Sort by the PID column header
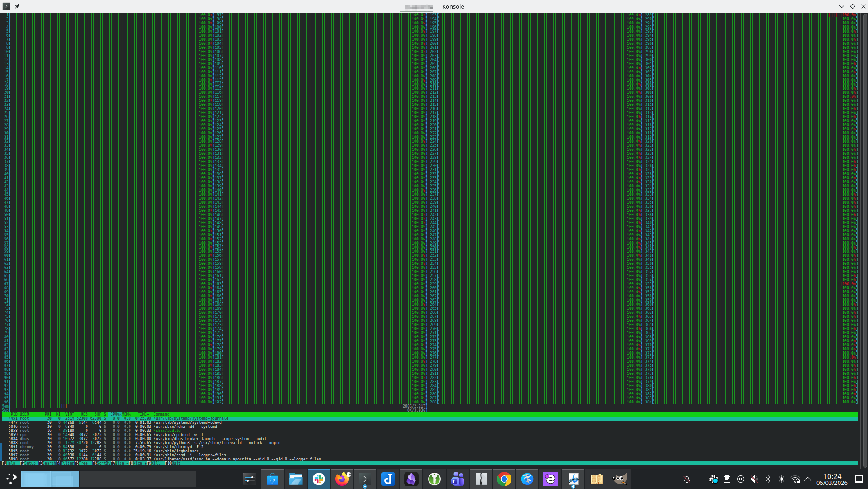This screenshot has height=489, width=868. point(14,414)
